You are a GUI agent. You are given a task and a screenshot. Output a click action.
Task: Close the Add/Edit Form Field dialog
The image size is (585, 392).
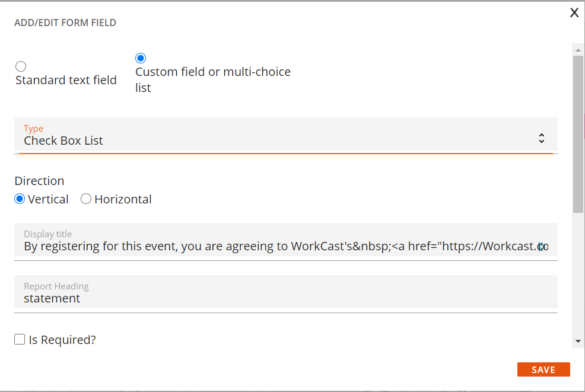point(574,12)
